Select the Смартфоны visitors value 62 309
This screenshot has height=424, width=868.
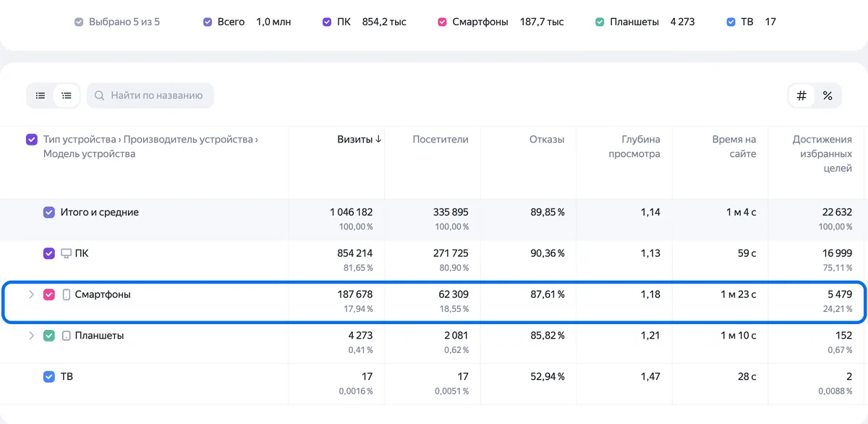(452, 294)
